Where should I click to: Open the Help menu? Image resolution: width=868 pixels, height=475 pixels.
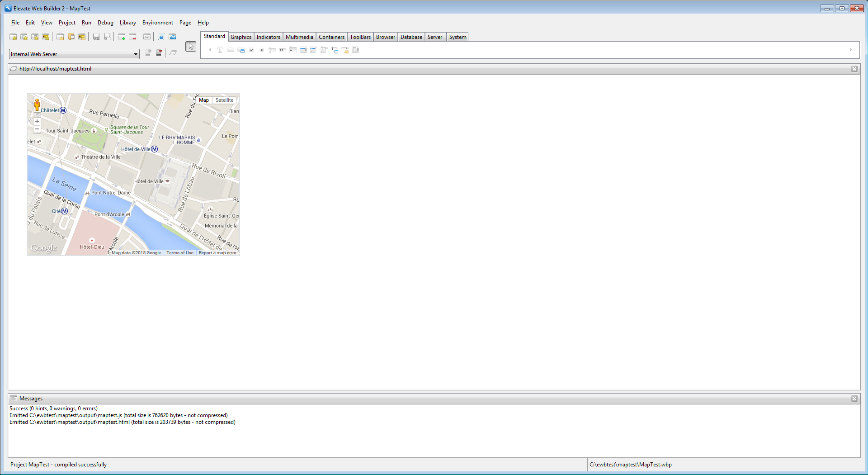[x=203, y=23]
